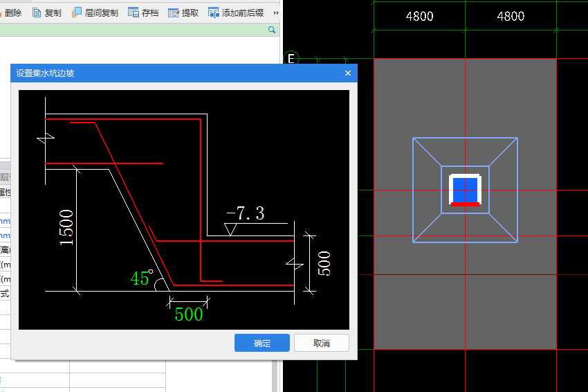Confirm with the 确定 button
The height and width of the screenshot is (392, 588).
[261, 343]
